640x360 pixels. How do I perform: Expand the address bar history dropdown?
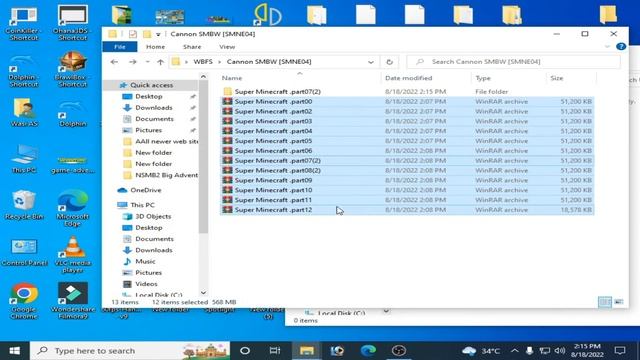(371, 62)
